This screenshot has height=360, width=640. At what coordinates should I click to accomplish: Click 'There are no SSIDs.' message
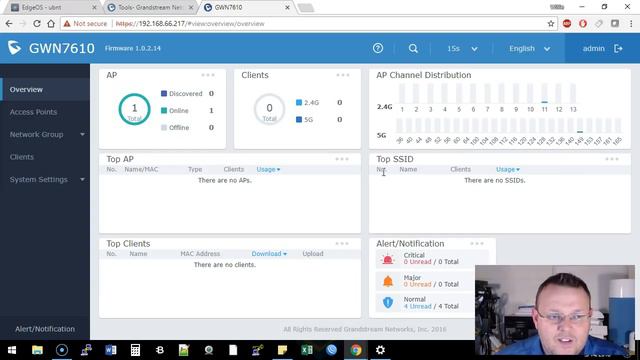click(x=495, y=180)
